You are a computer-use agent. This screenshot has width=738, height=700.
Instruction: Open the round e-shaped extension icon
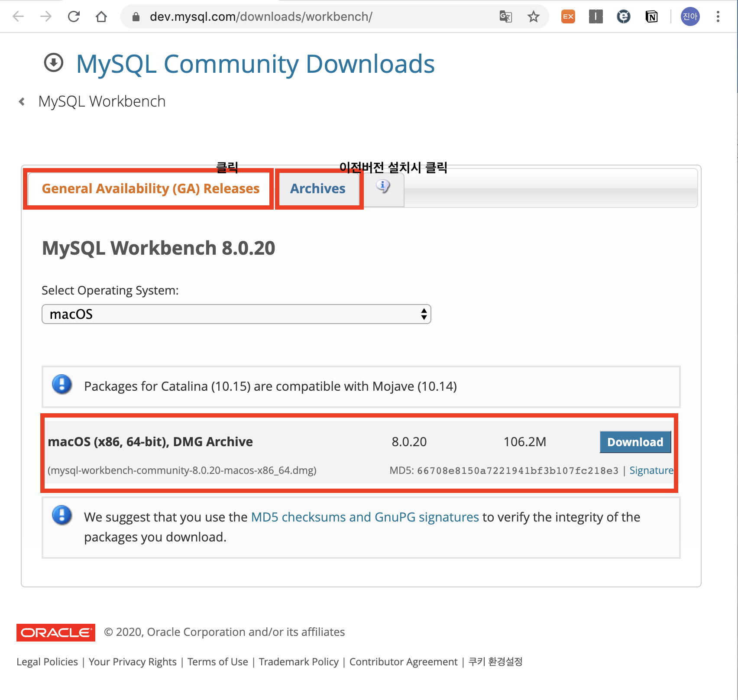pos(624,17)
